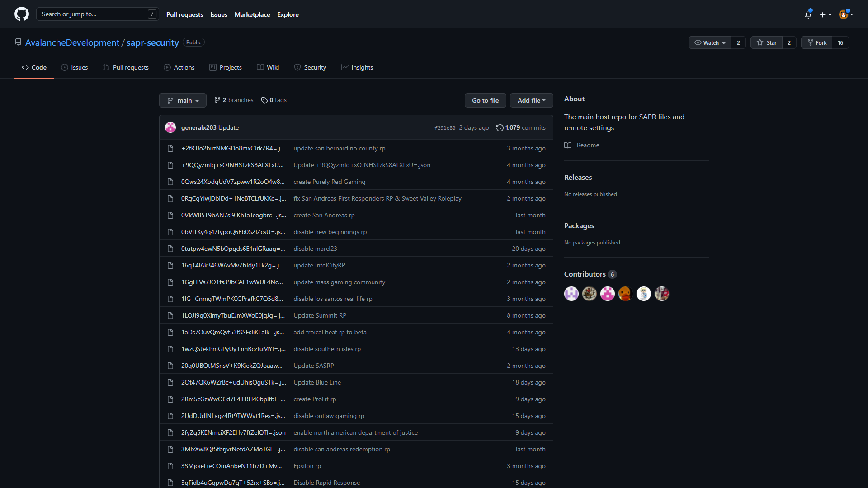Open the watchers count of 2
Image resolution: width=868 pixels, height=488 pixels.
[738, 42]
